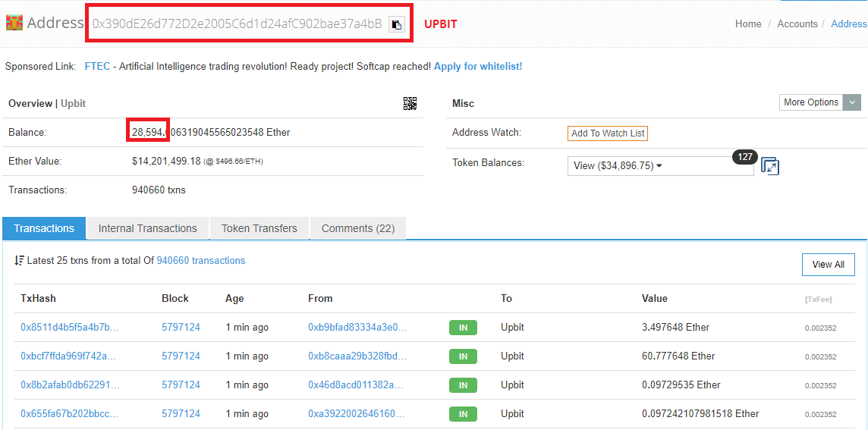Open the Internal Transactions tab
The width and height of the screenshot is (868, 430).
click(148, 228)
